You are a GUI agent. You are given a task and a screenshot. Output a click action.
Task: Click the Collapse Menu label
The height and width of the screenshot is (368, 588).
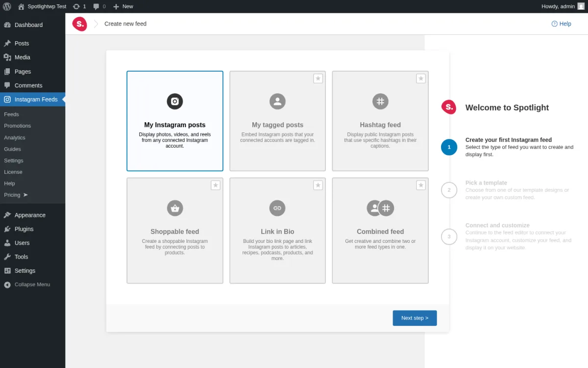tap(32, 285)
